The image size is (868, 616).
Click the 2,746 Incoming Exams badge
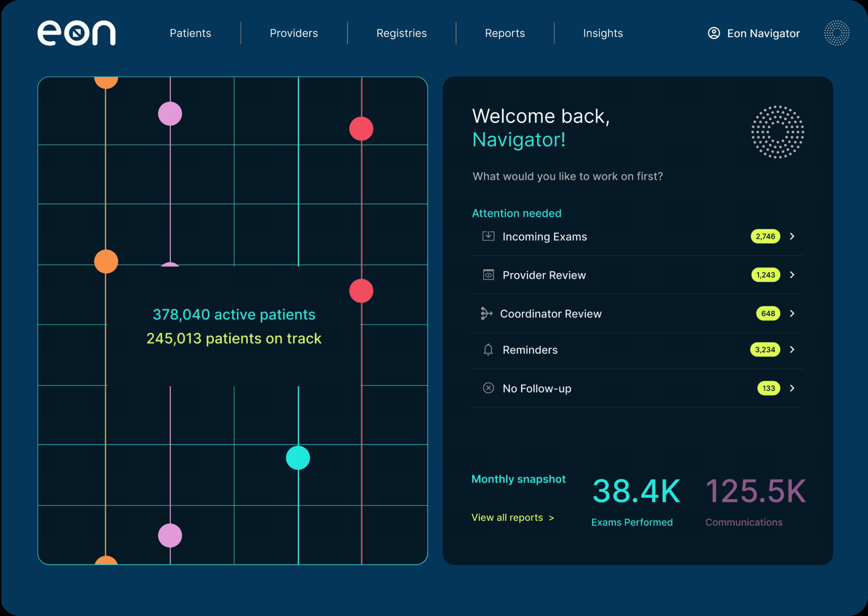click(765, 236)
